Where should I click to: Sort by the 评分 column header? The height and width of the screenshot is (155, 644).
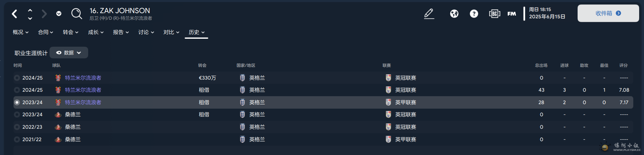623,65
